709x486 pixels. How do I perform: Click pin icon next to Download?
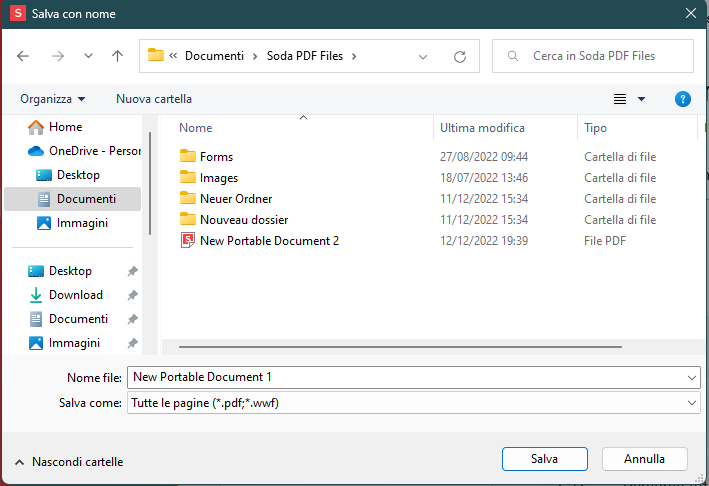tap(132, 295)
